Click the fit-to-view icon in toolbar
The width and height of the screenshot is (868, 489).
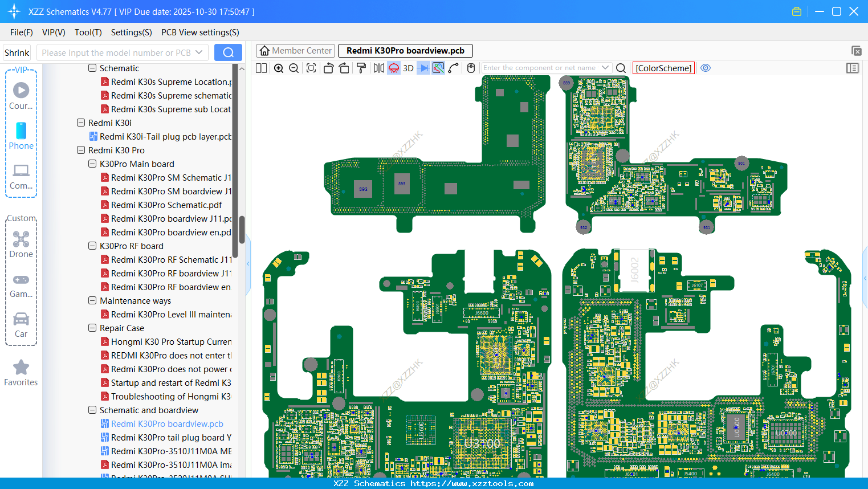click(311, 68)
